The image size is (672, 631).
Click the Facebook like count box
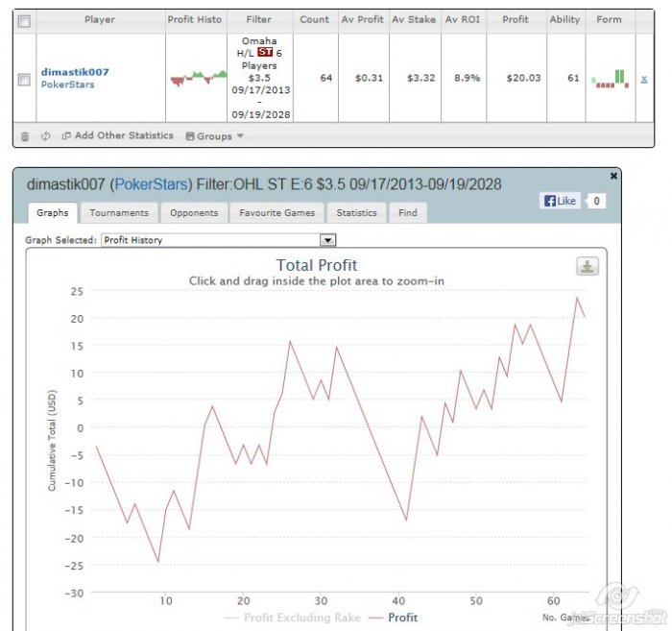click(x=596, y=201)
